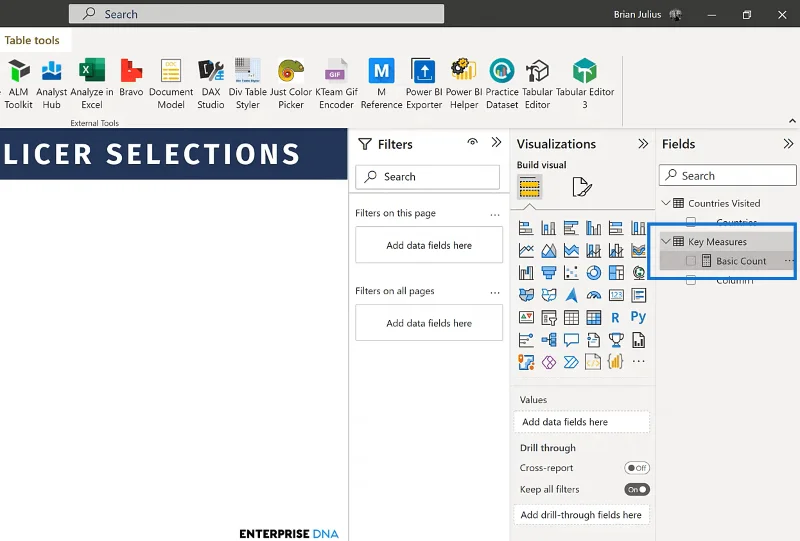Add a gauge visual
The height and width of the screenshot is (541, 800).
coord(593,295)
